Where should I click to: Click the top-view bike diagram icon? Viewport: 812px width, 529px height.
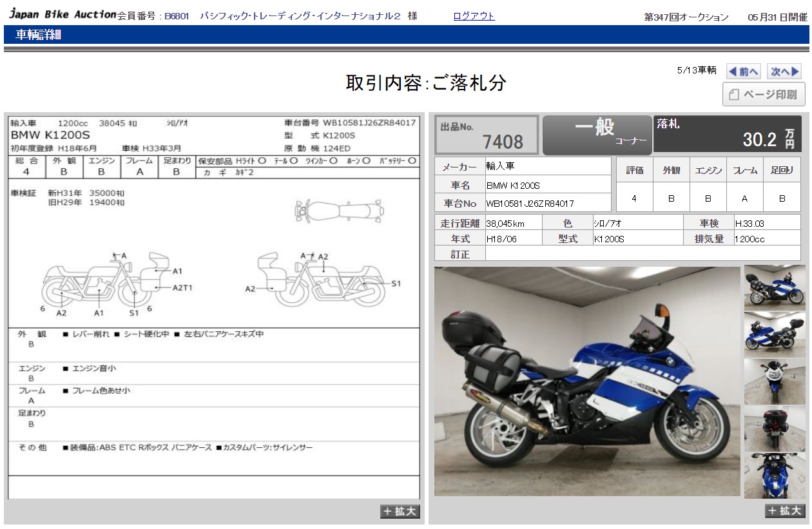(x=339, y=210)
